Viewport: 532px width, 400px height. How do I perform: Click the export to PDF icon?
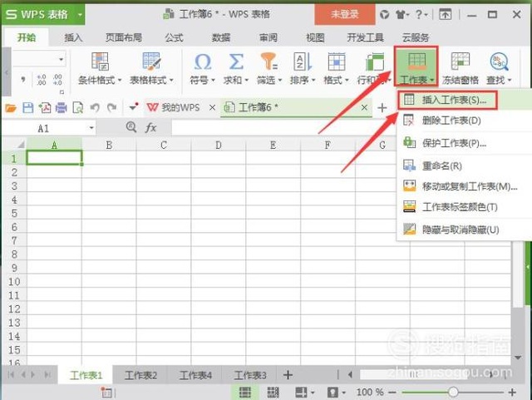click(45, 108)
